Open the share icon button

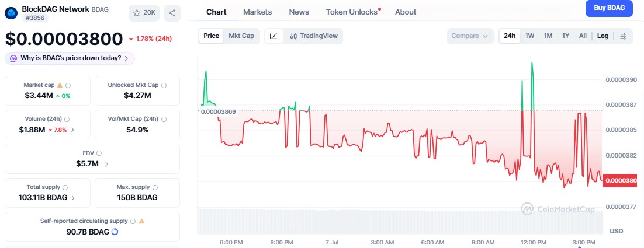coord(172,13)
